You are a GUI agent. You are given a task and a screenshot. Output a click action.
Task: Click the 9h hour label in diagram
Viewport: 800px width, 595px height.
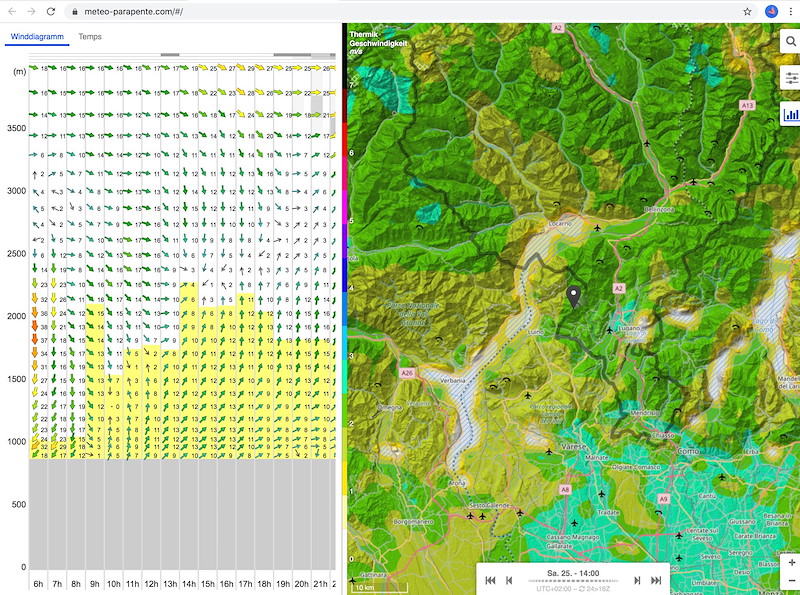point(94,583)
